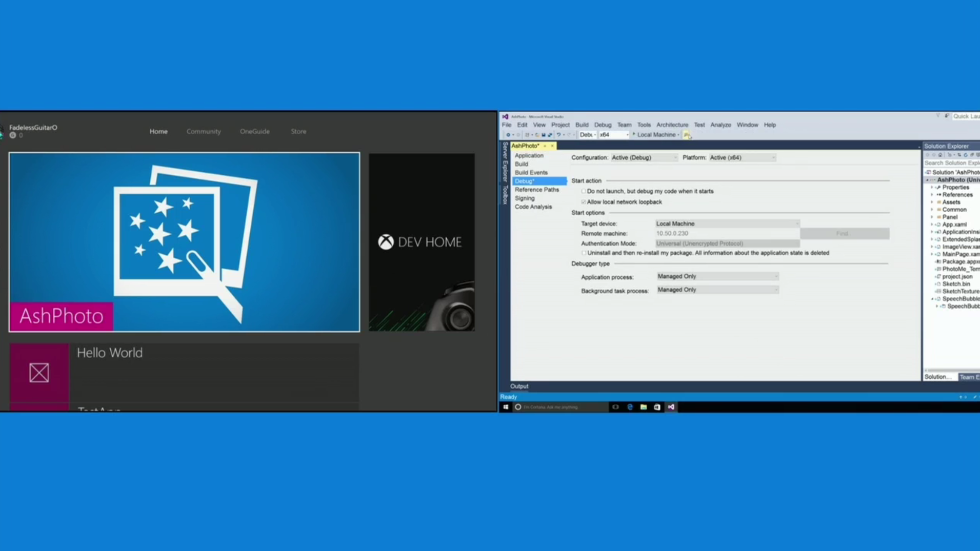Select the Code Analysis properties page
980x551 pixels.
pyautogui.click(x=533, y=207)
